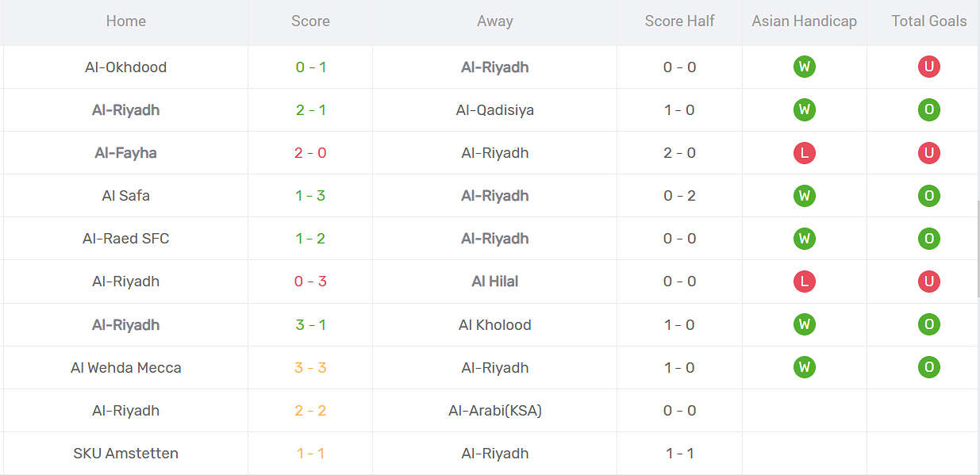
Task: Click the red U badge in Al Hilal row
Action: [928, 282]
